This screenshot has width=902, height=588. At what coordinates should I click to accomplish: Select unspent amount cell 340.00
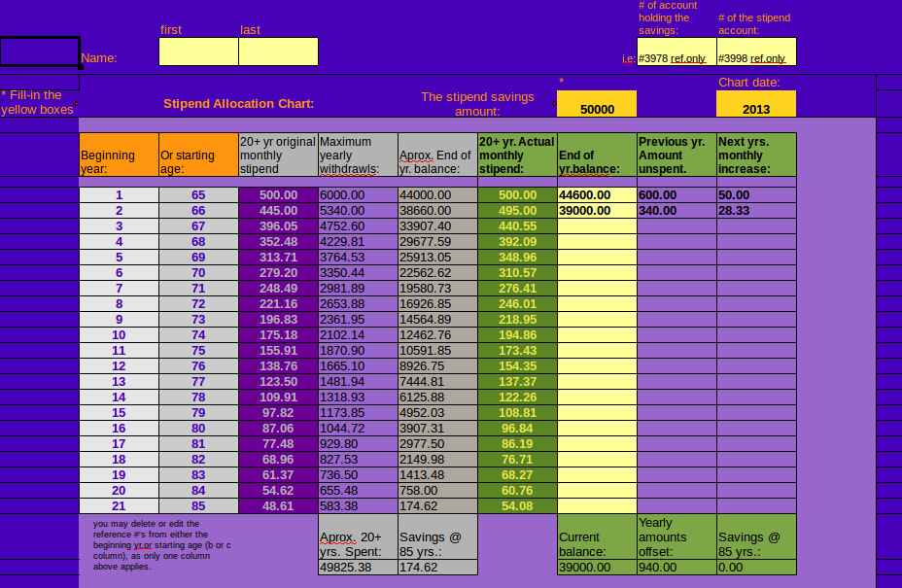[x=676, y=211]
